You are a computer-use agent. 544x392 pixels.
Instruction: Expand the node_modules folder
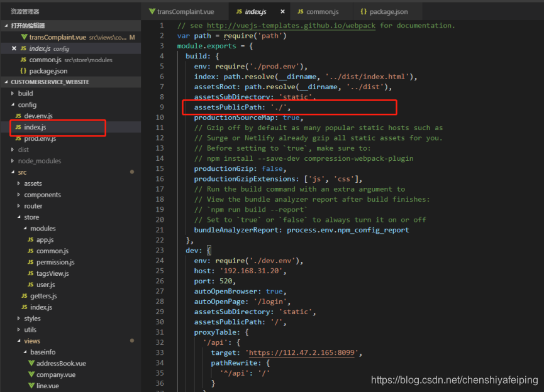click(13, 161)
